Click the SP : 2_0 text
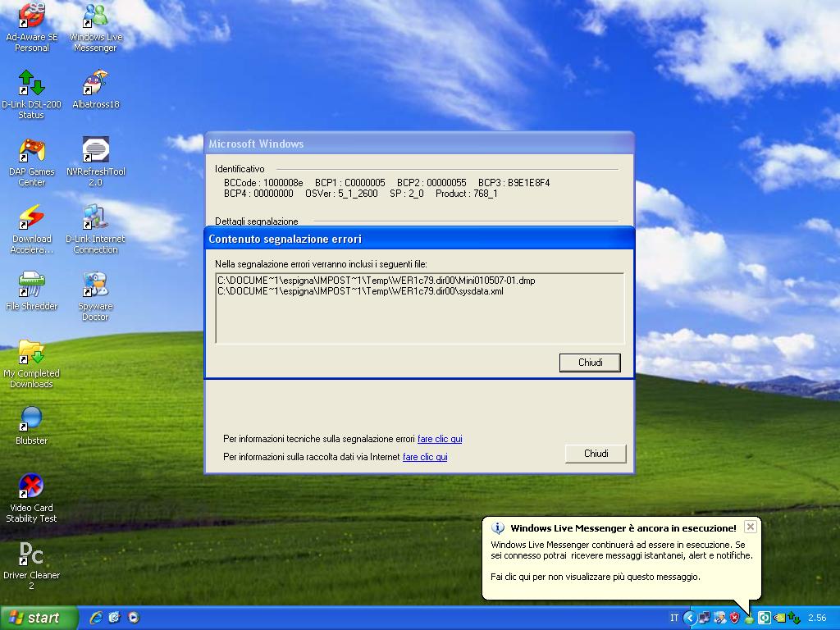This screenshot has height=630, width=840. click(x=407, y=194)
